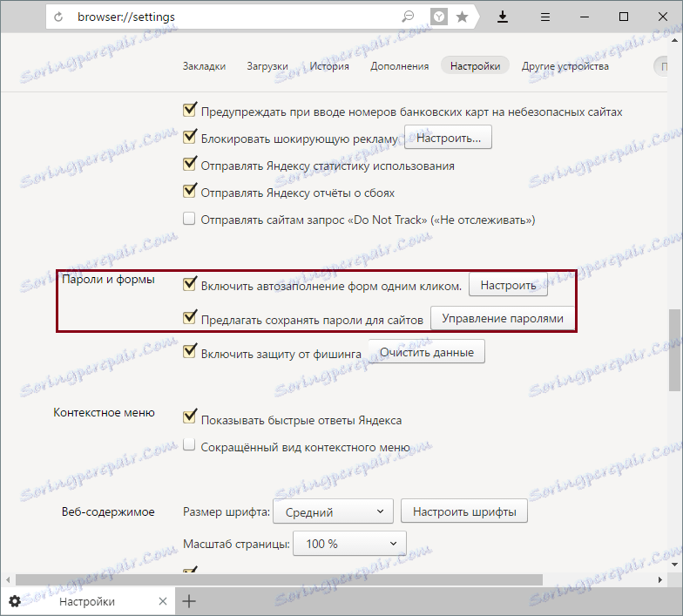Viewport: 683px width, 616px height.
Task: Toggle Отправлять Яндексу статистику использования checkbox
Action: [x=190, y=164]
